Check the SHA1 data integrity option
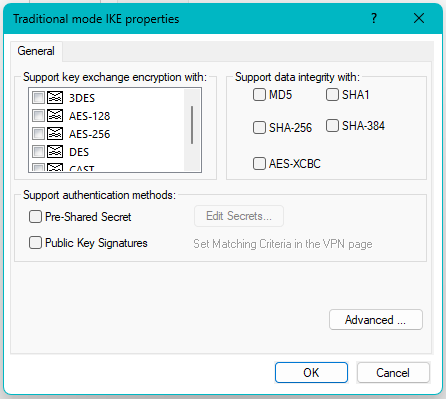 pyautogui.click(x=332, y=95)
